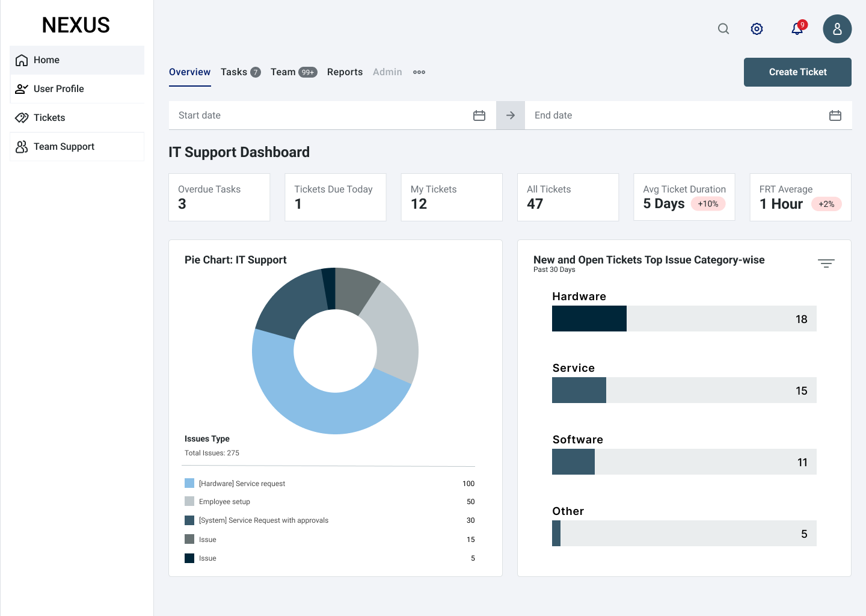Click the Issue legend swatch with 5
The height and width of the screenshot is (616, 866).
coord(189,558)
